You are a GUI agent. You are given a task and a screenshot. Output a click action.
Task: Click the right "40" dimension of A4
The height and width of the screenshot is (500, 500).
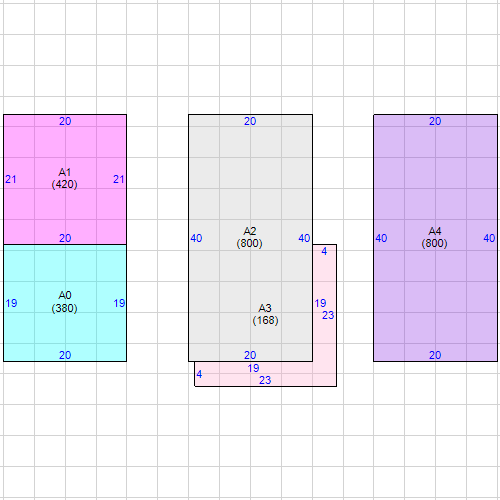click(489, 238)
